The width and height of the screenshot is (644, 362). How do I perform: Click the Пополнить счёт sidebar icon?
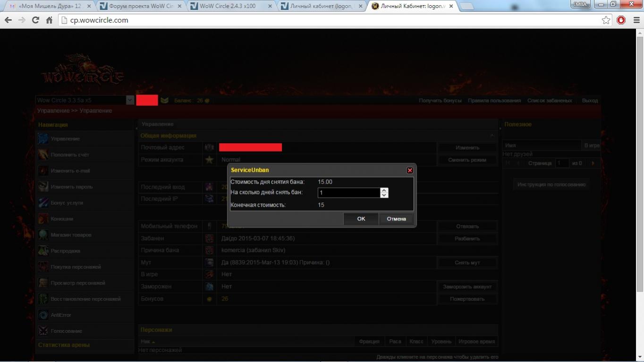[x=43, y=155]
